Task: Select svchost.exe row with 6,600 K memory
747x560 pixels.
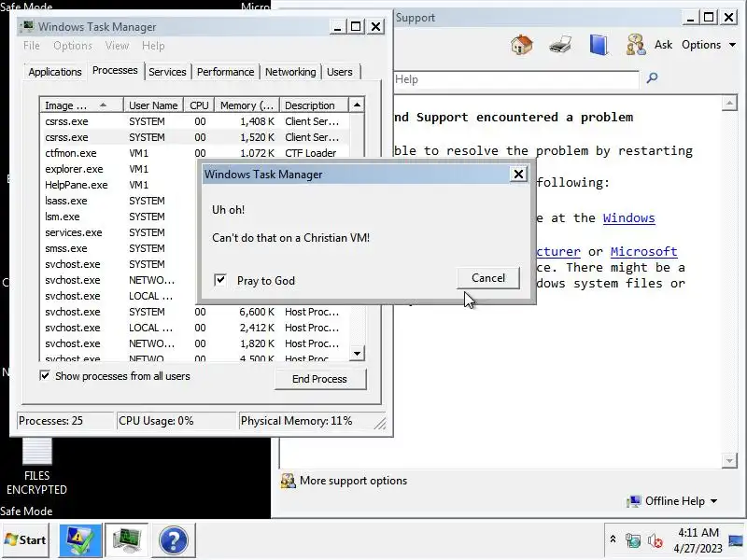Action: click(195, 312)
